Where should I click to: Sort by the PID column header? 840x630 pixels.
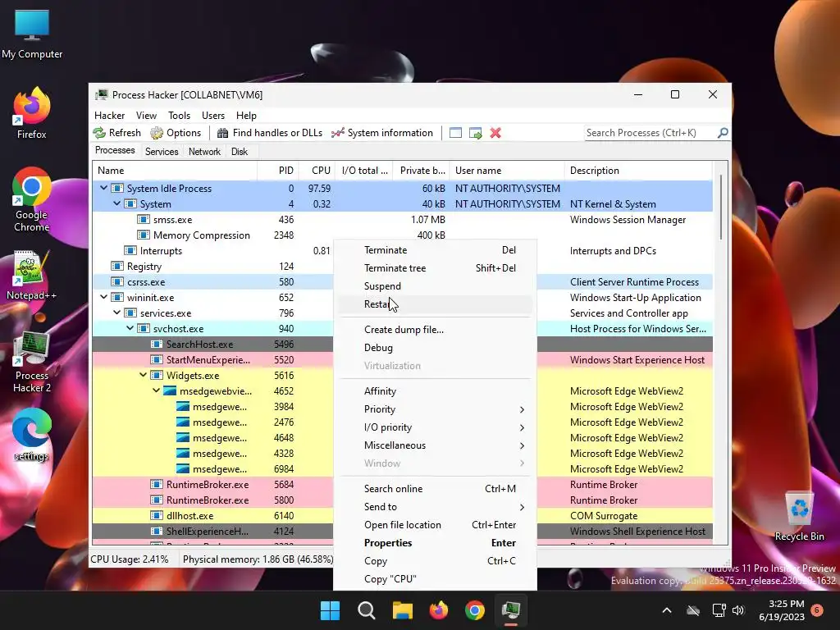pyautogui.click(x=278, y=171)
